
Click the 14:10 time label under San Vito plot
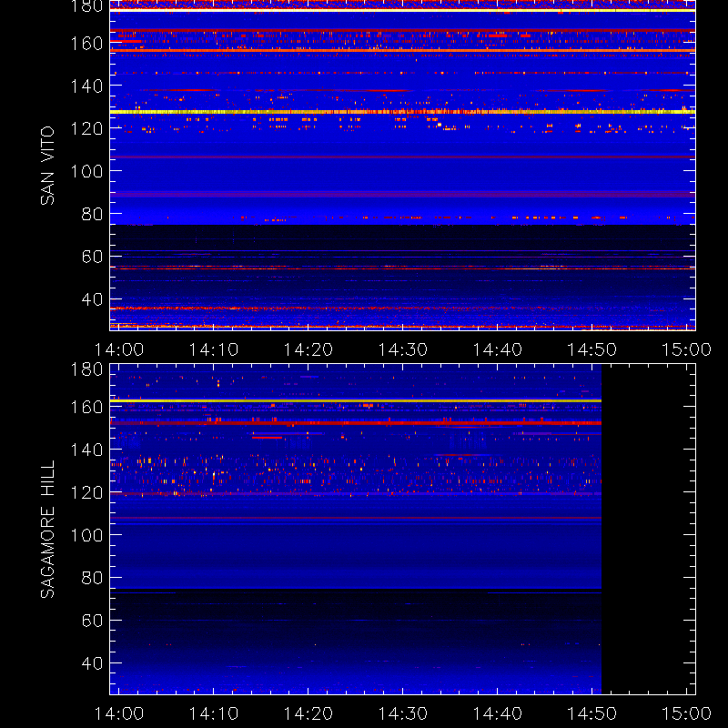tap(214, 349)
